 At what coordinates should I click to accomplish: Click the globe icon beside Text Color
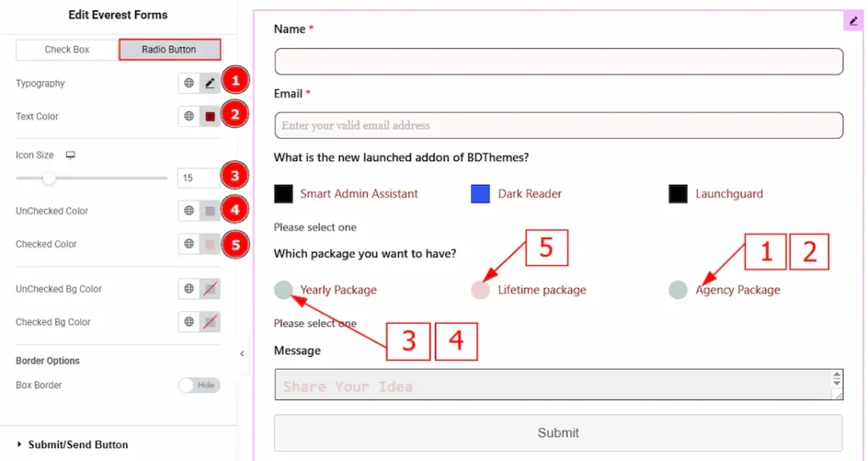[189, 116]
